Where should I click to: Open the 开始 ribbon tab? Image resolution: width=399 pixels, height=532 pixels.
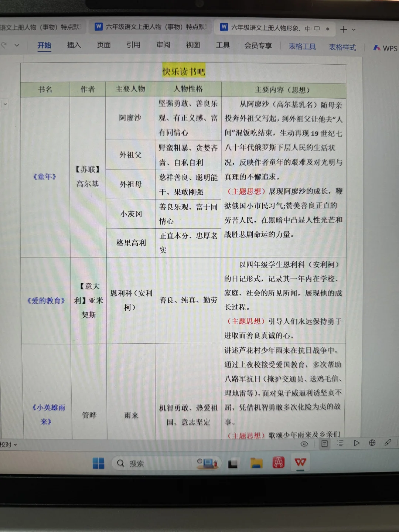point(44,45)
